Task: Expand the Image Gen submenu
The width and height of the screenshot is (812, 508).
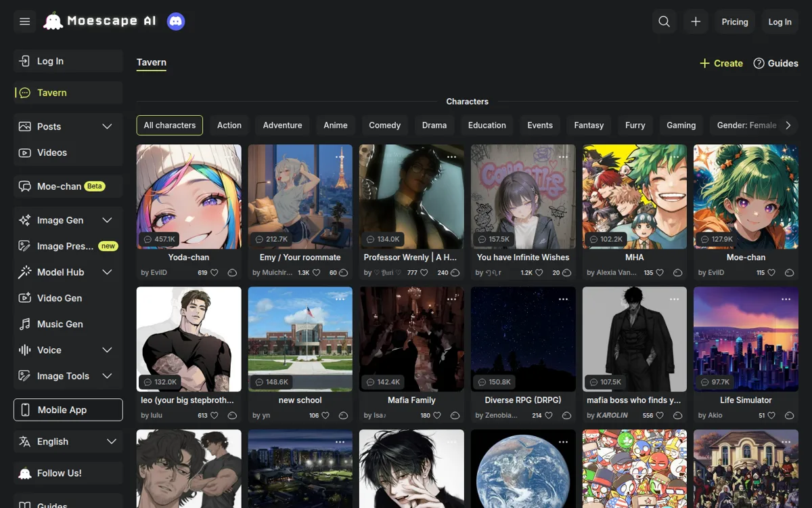Action: pos(107,220)
